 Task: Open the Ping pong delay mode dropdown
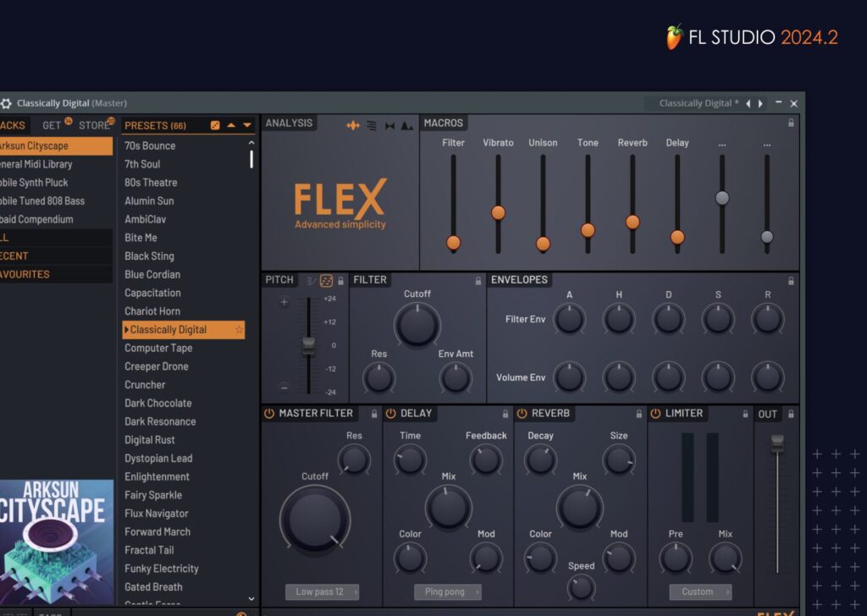pyautogui.click(x=448, y=591)
